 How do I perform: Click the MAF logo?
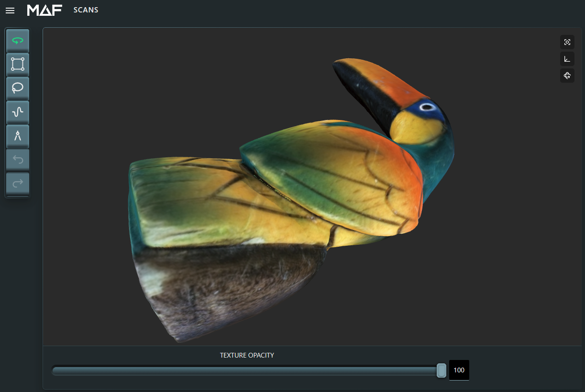pyautogui.click(x=44, y=10)
